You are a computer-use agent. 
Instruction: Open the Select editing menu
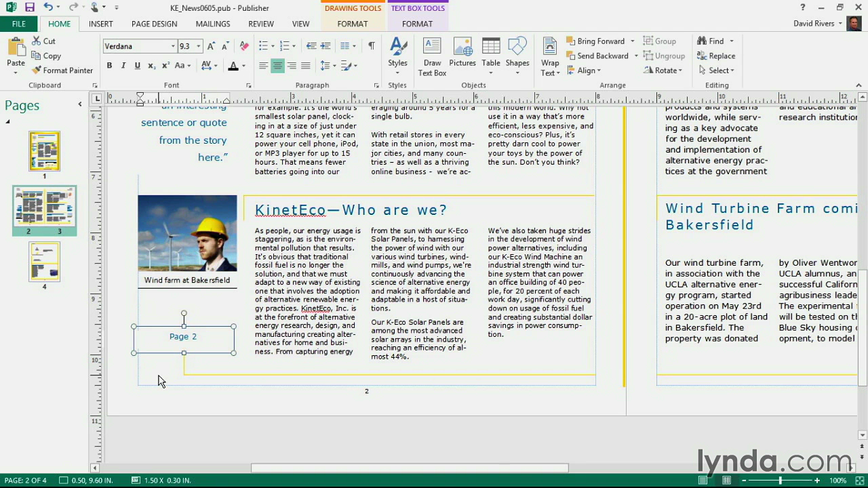[715, 70]
